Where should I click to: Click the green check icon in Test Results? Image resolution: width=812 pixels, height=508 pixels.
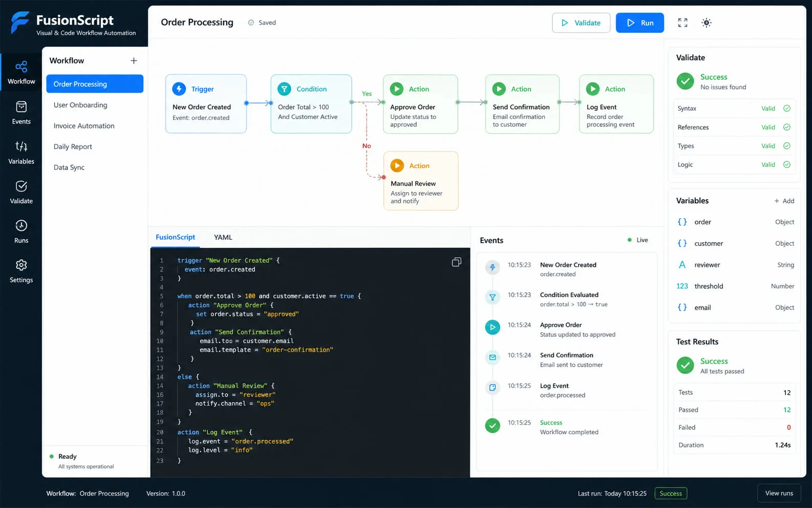click(685, 366)
